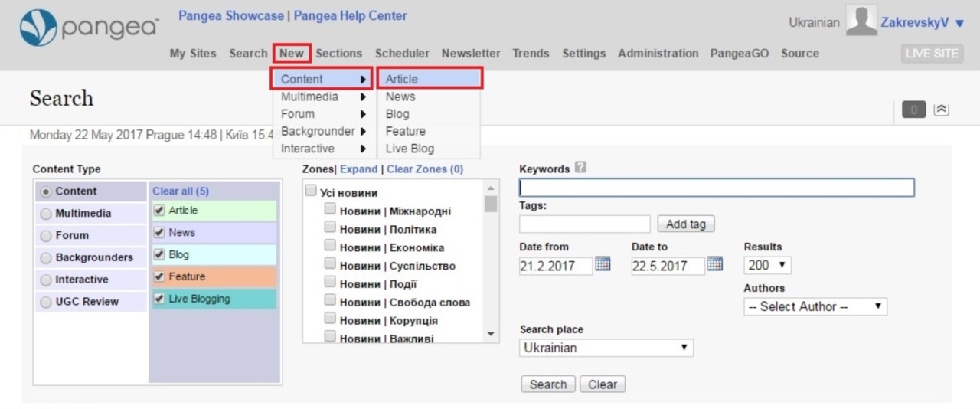Open the Pangea Help Center link

pos(351,16)
